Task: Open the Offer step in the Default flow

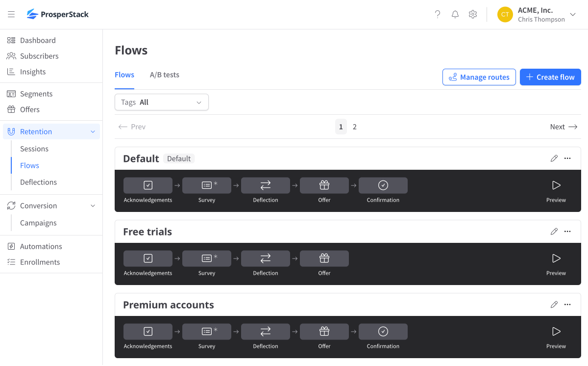Action: [324, 185]
